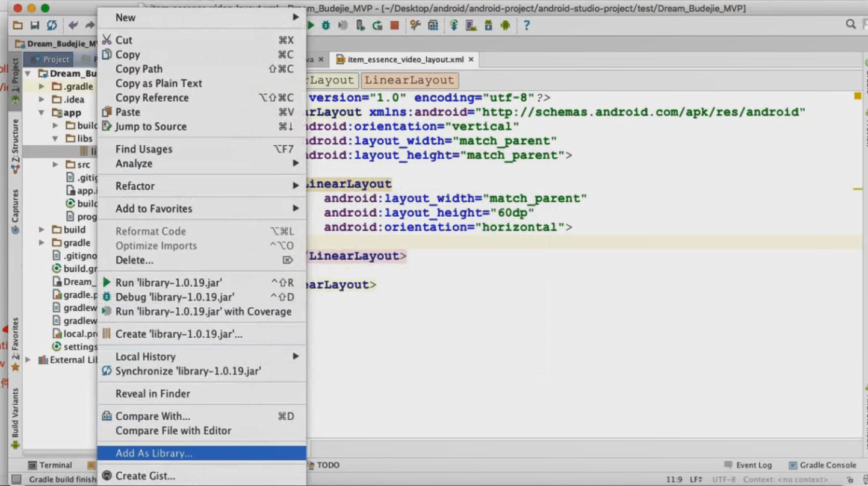Click the Open folder toolbar icon
The image size is (868, 486).
(17, 25)
